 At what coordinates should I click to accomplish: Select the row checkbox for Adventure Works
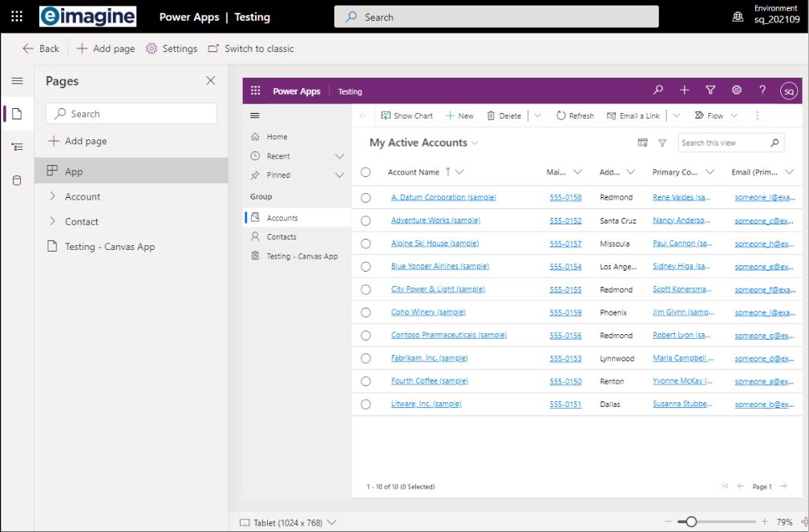pyautogui.click(x=366, y=220)
